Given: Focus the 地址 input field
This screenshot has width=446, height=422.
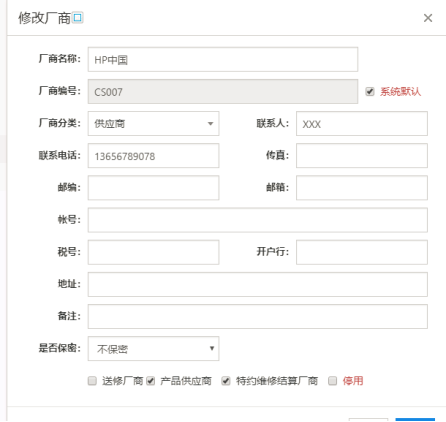Looking at the screenshot, I should pyautogui.click(x=258, y=284).
